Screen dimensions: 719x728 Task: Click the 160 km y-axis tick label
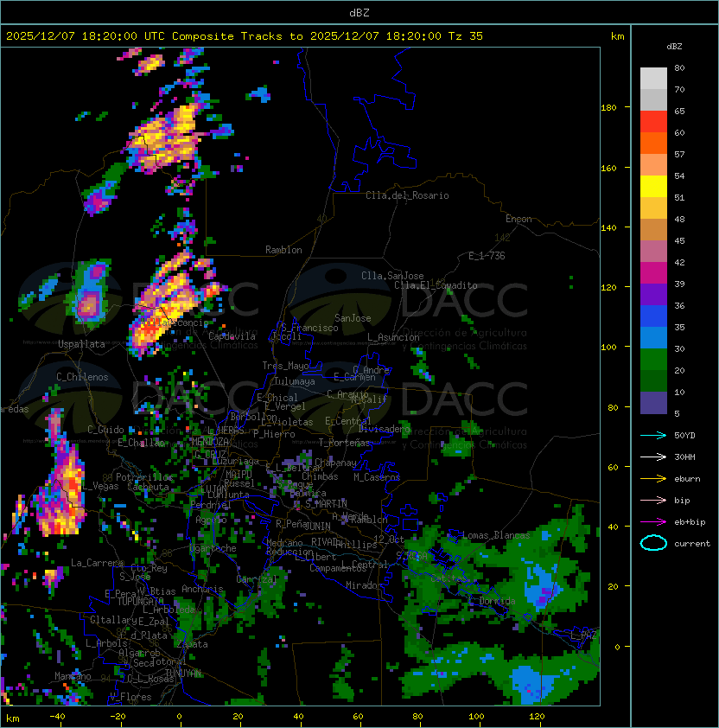click(x=608, y=168)
